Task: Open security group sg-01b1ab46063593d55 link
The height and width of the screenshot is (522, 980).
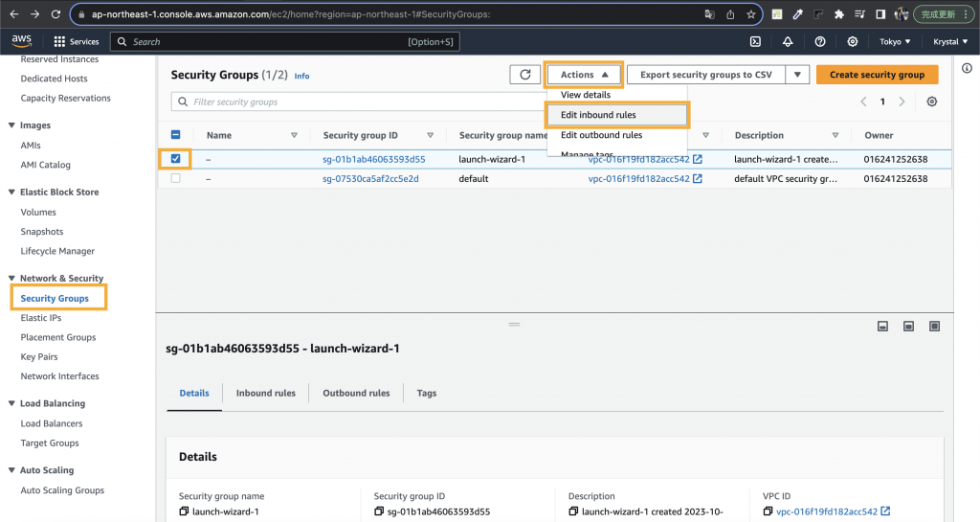Action: click(374, 159)
